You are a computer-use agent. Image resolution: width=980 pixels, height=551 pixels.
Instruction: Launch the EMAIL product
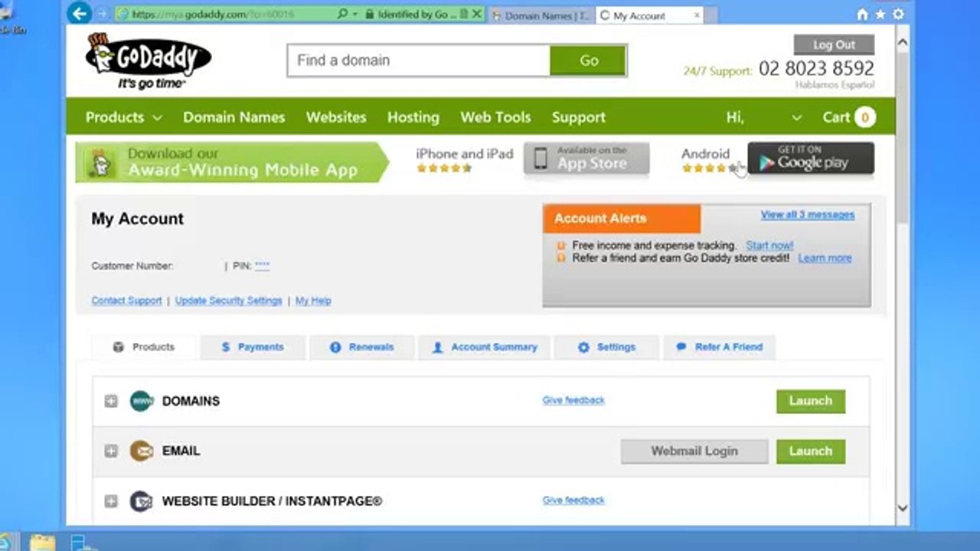tap(811, 451)
